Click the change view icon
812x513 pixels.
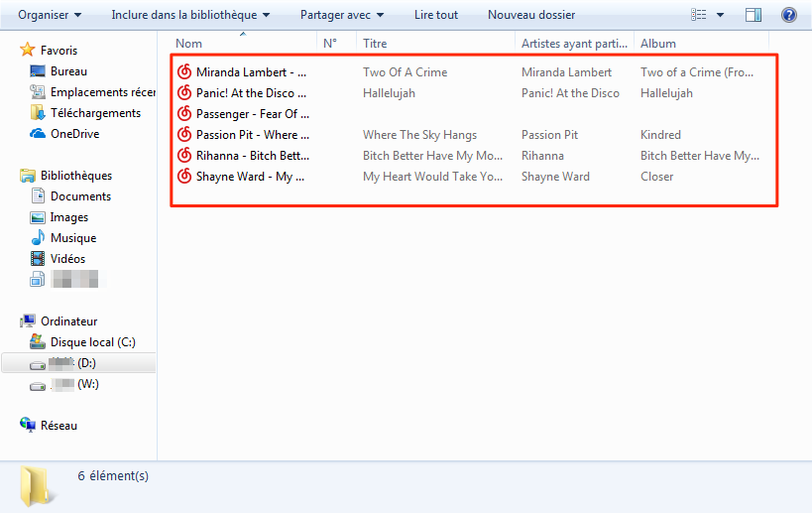coord(699,15)
